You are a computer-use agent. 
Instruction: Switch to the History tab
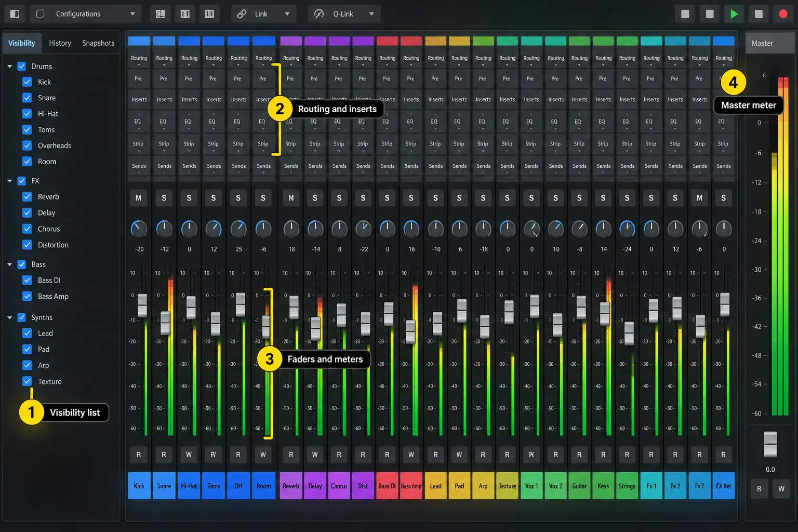coord(60,43)
